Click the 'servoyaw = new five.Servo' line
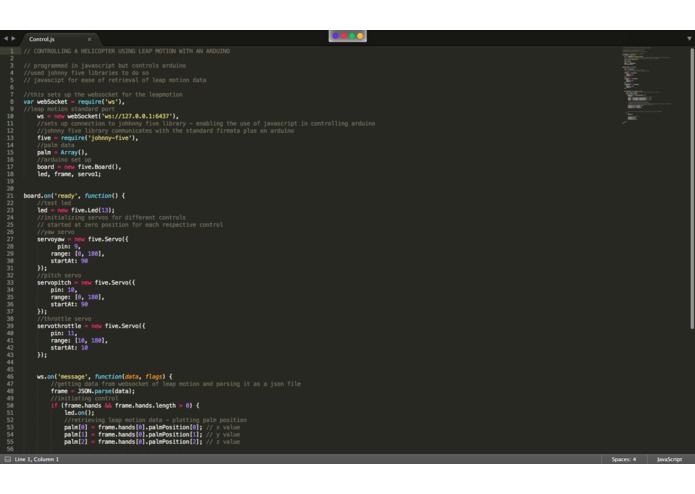 (83, 239)
